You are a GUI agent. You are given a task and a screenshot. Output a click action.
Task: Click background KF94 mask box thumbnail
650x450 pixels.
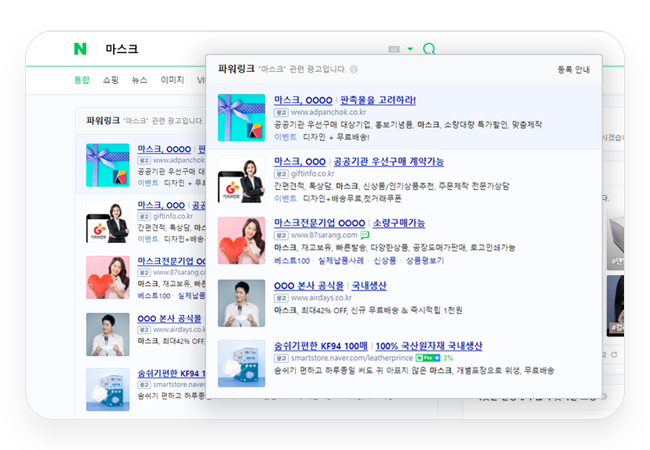(x=108, y=390)
